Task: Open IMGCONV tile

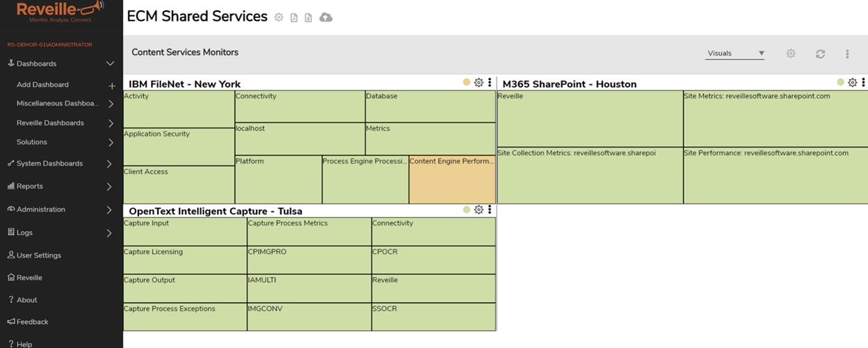Action: click(x=310, y=317)
